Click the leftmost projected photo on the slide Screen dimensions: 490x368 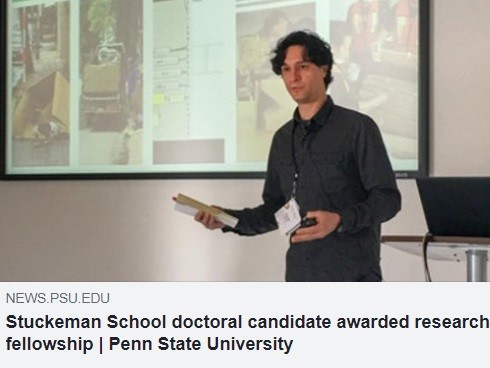coord(41,83)
